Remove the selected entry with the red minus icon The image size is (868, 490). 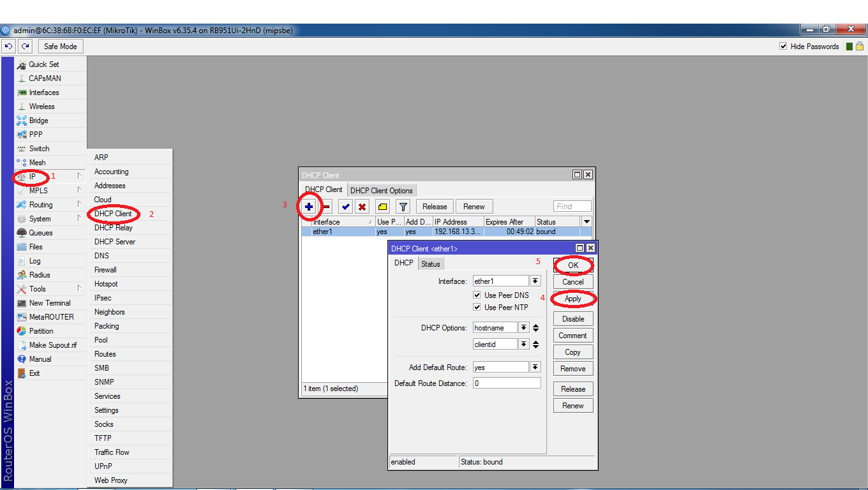coord(325,207)
